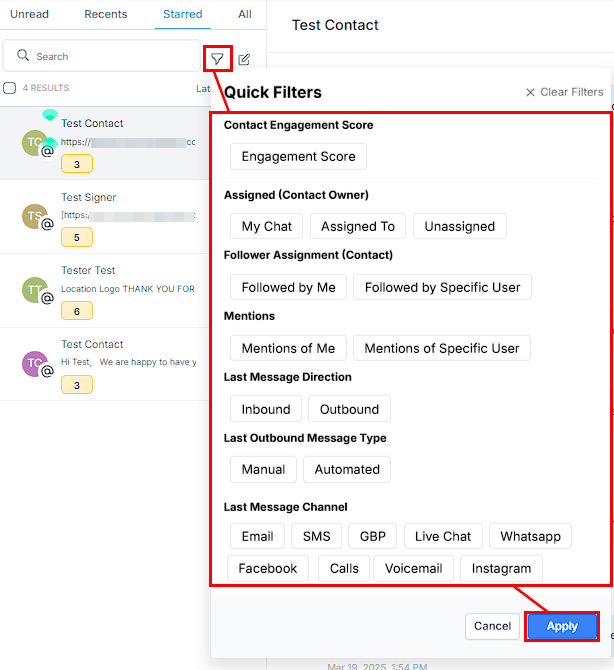The image size is (614, 670).
Task: Open Followed by Specific User selector
Action: click(x=442, y=287)
